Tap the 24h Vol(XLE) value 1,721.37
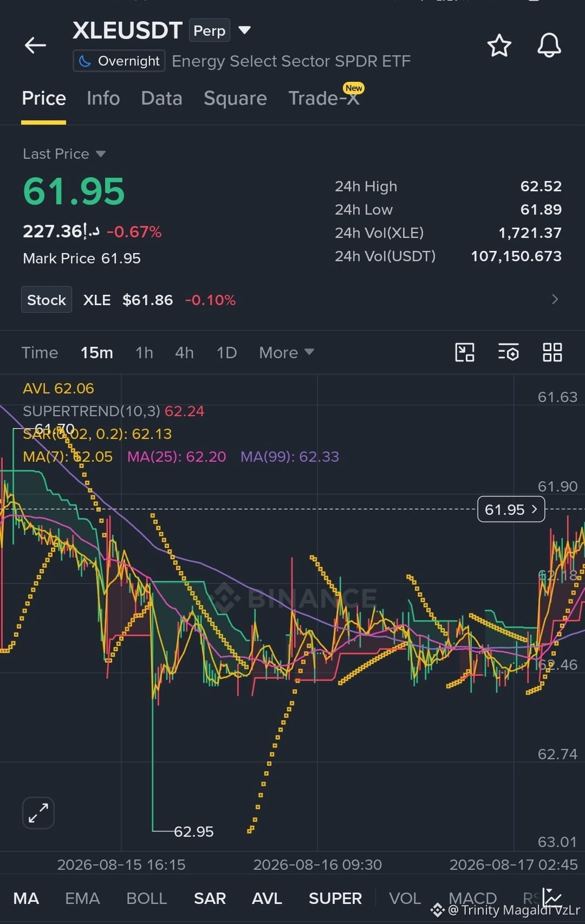 530,233
